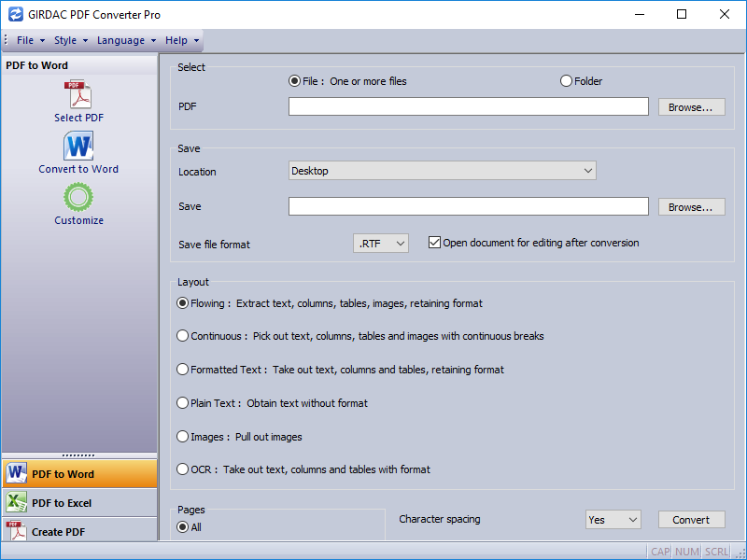Open the Language menu

pyautogui.click(x=126, y=40)
